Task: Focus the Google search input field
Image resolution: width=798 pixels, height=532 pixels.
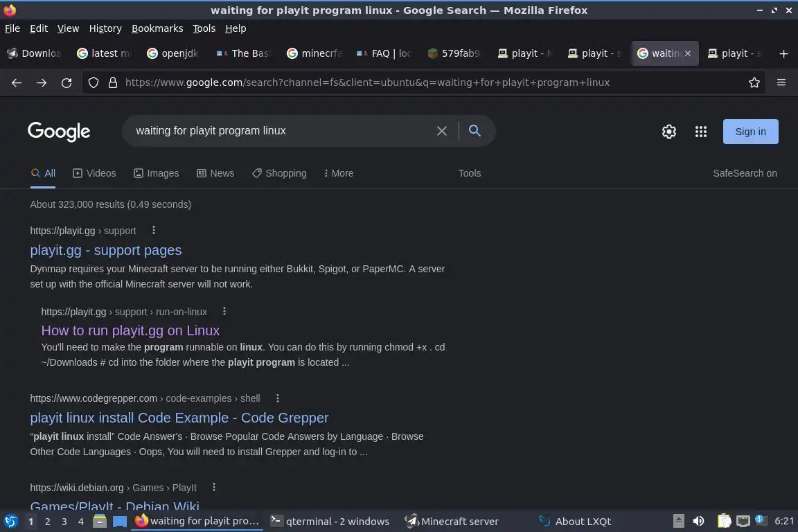Action: click(x=280, y=131)
